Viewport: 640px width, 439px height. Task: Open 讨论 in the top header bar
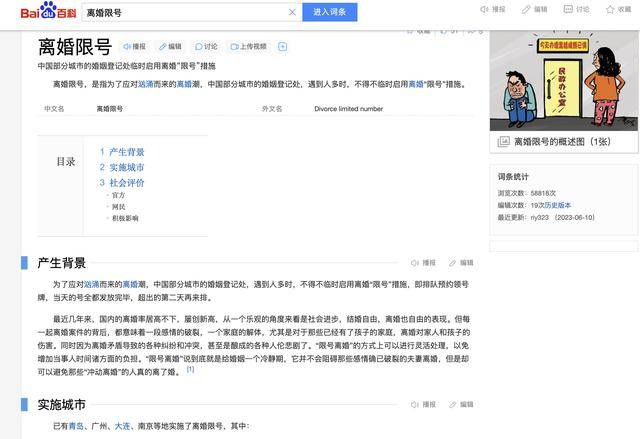click(576, 9)
